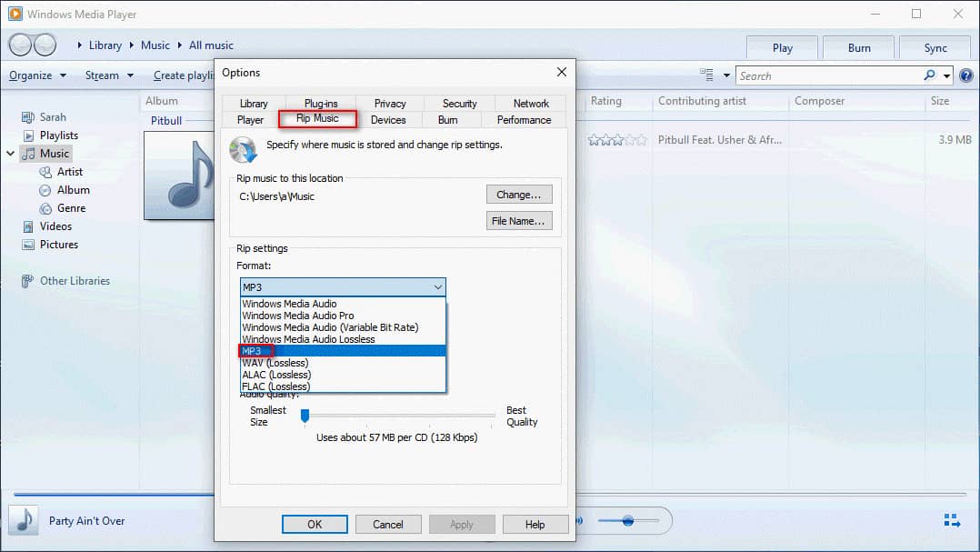Viewport: 980px width, 552px height.
Task: Expand the All music breadcrumb arrow
Action: point(179,45)
